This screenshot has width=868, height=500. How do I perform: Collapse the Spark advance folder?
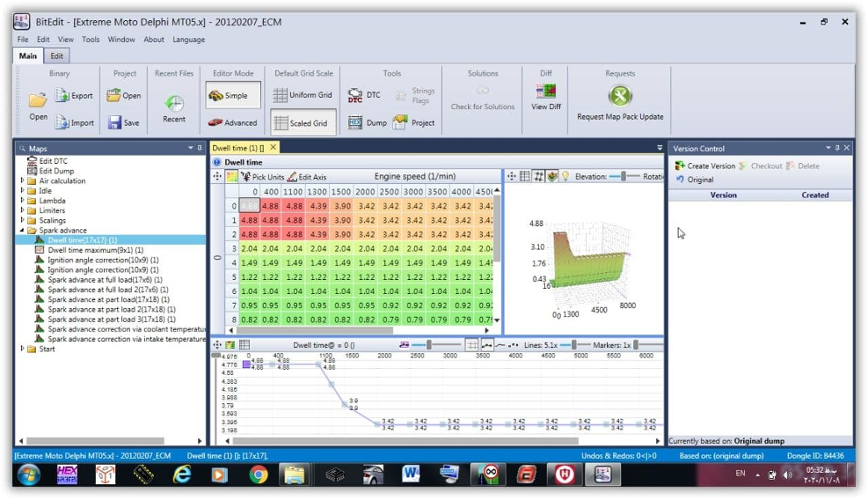[x=22, y=230]
